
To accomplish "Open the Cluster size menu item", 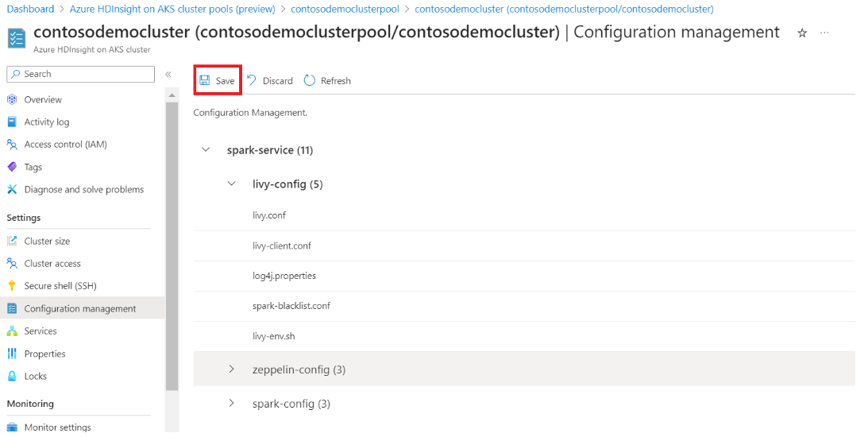I will pyautogui.click(x=47, y=241).
